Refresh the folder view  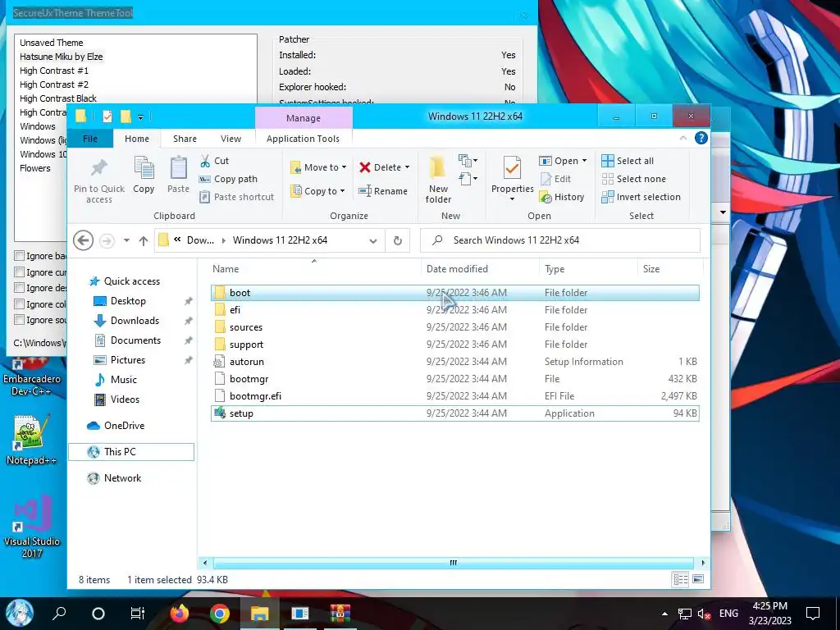(398, 240)
